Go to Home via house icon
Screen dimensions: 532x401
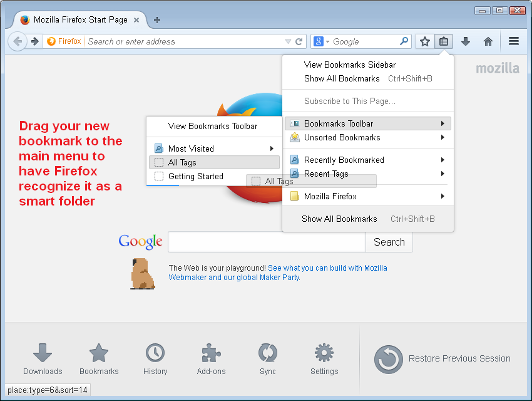(x=488, y=41)
